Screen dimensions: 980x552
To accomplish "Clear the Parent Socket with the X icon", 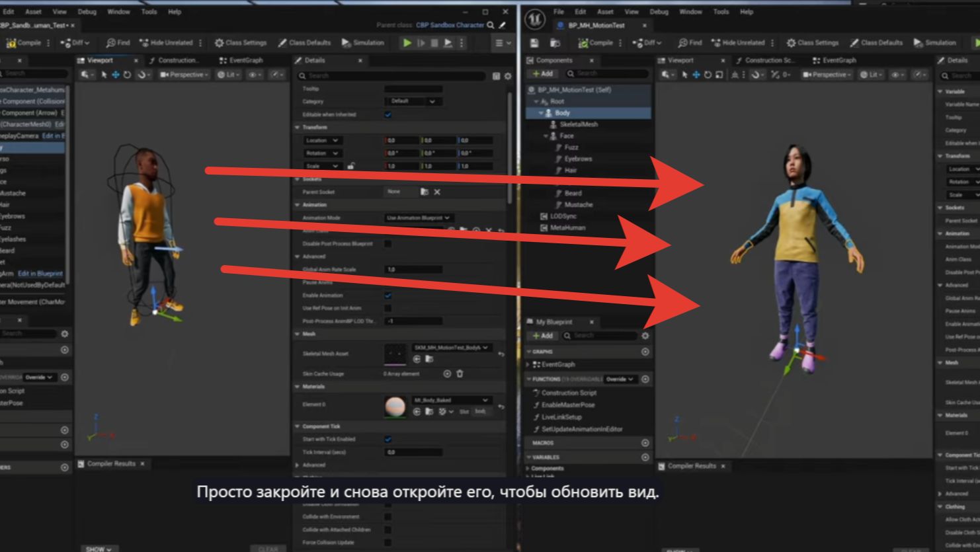I will (437, 192).
